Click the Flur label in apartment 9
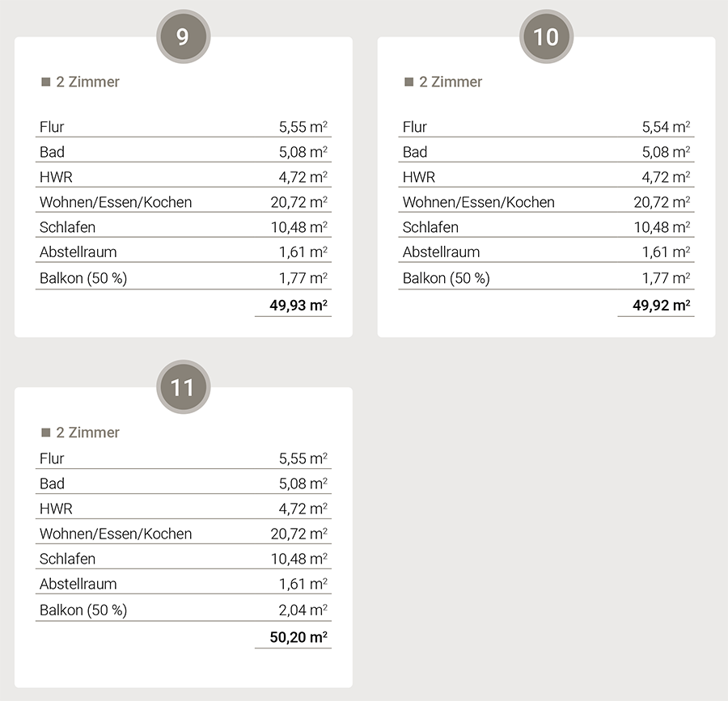 pos(52,127)
